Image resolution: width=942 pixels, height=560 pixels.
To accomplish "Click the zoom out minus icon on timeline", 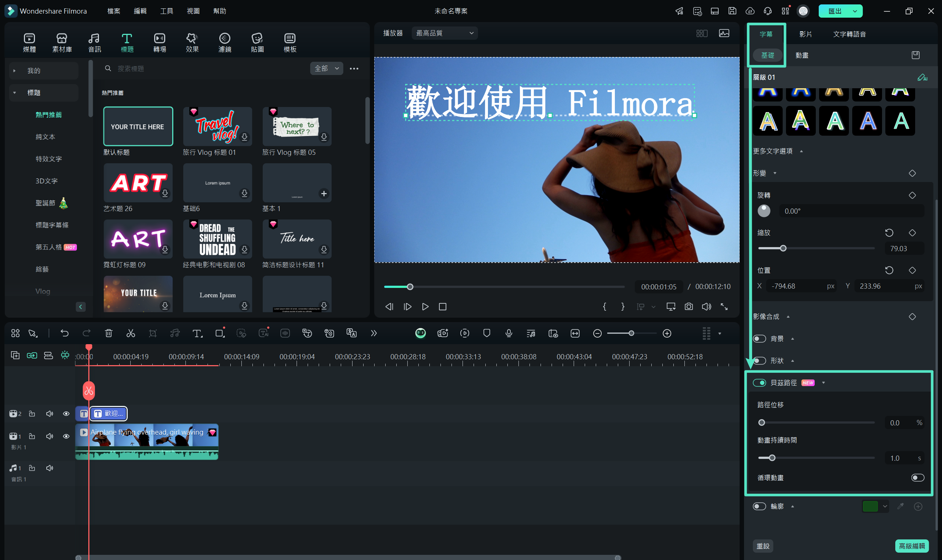I will 597,333.
